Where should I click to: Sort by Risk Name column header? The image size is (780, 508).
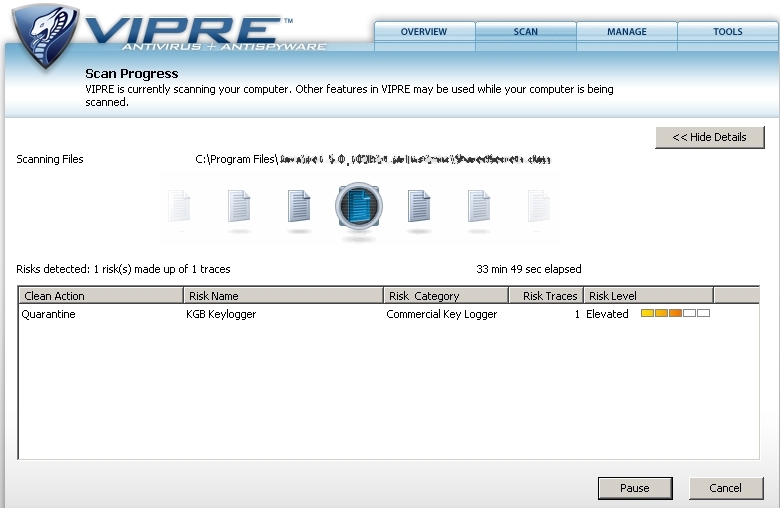(283, 296)
